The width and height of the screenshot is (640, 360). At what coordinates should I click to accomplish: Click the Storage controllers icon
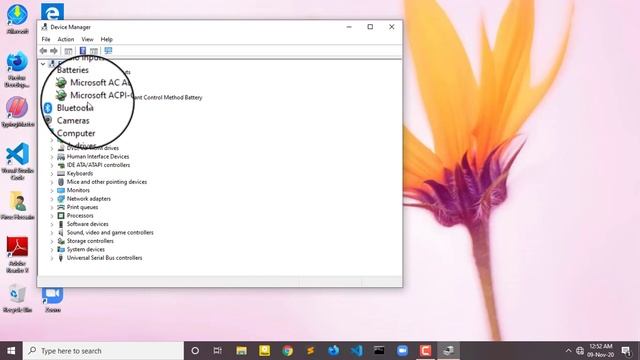coord(61,241)
